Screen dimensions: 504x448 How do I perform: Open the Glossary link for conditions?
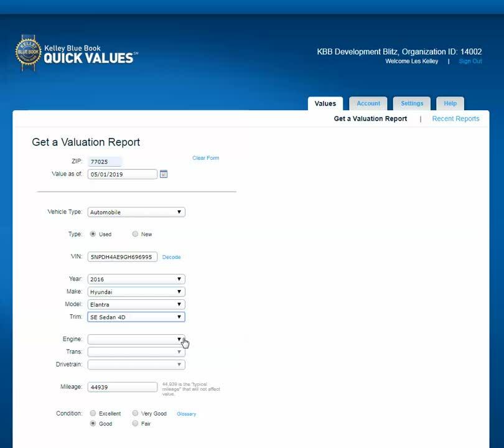tap(187, 414)
